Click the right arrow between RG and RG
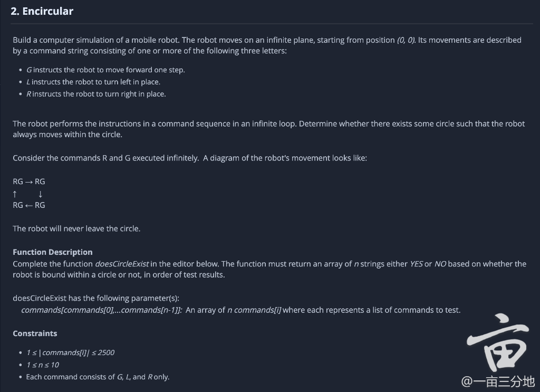Screen dimensions: 540x392 tap(29, 181)
